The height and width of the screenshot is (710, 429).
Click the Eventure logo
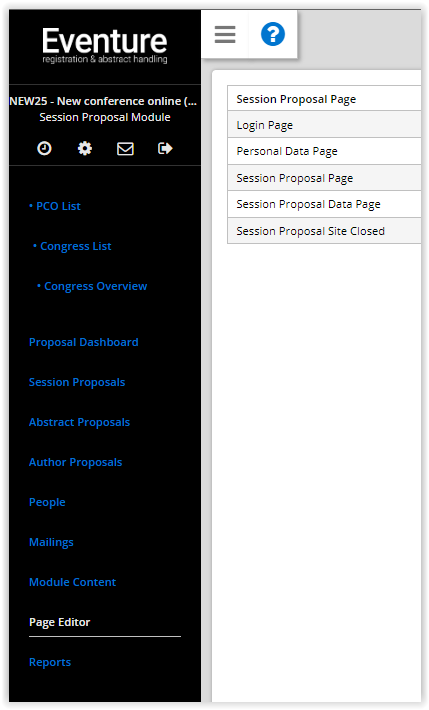tap(105, 45)
